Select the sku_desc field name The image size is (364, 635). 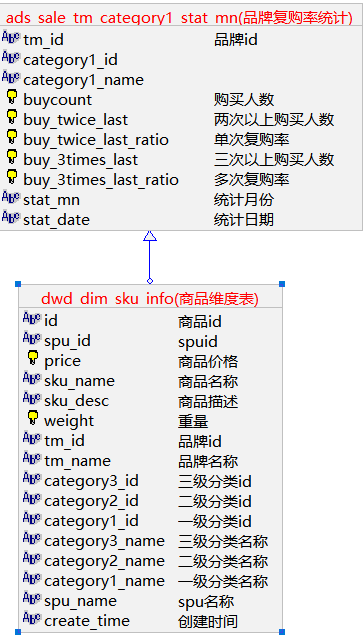tap(77, 401)
